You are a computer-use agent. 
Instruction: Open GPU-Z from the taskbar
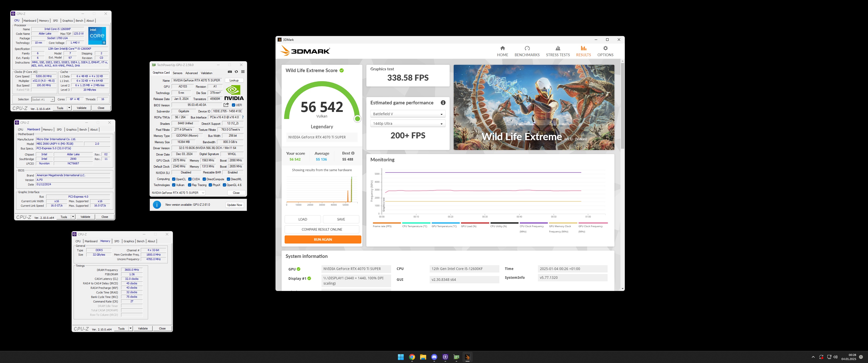pos(456,357)
